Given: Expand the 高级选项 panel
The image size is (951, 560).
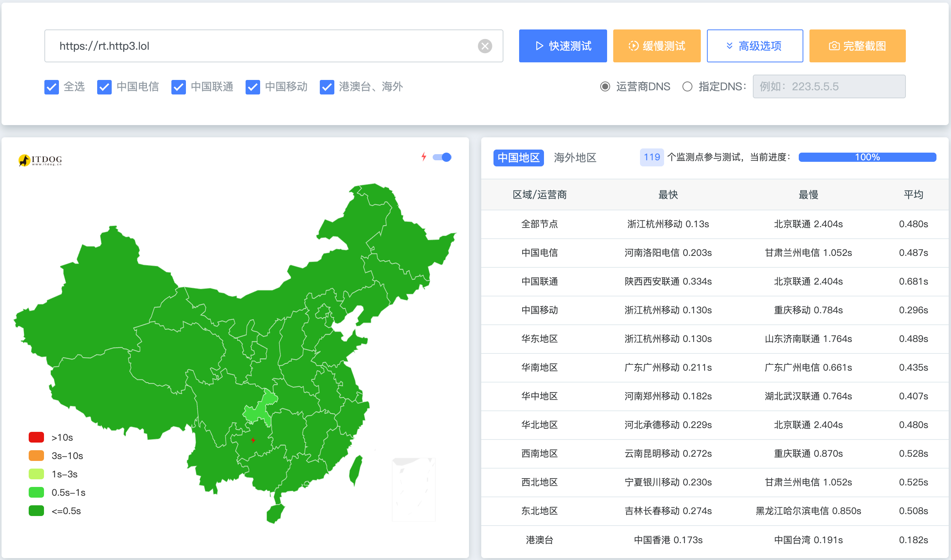Looking at the screenshot, I should (x=755, y=46).
